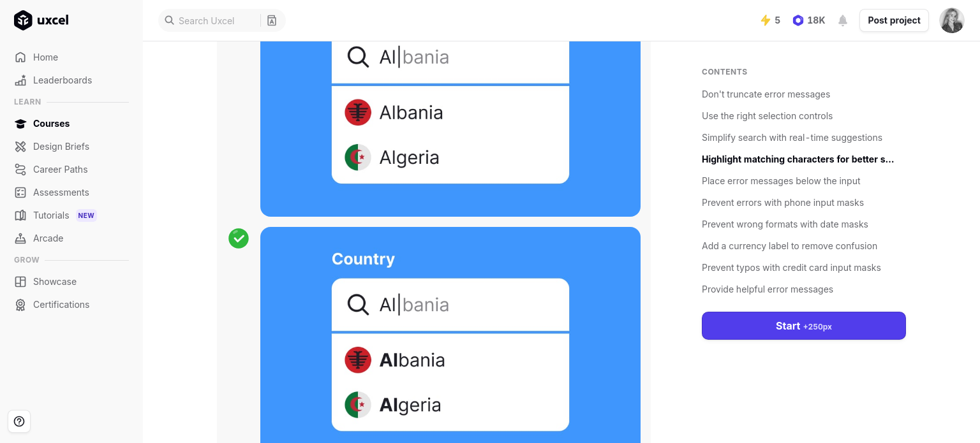
Task: Click the green checkmark badge
Action: pyautogui.click(x=239, y=238)
